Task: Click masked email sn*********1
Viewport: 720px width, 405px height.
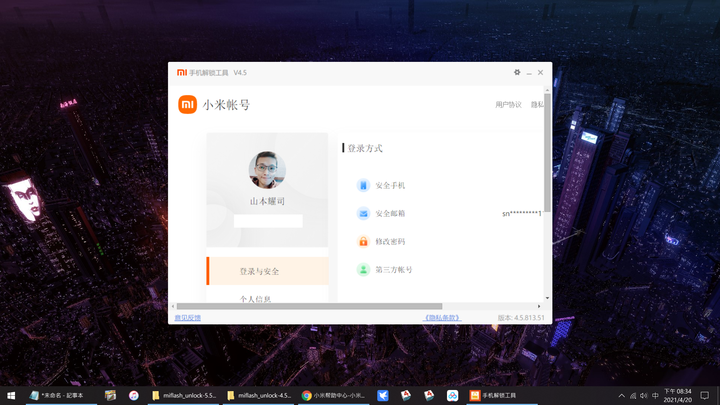Action: click(522, 214)
